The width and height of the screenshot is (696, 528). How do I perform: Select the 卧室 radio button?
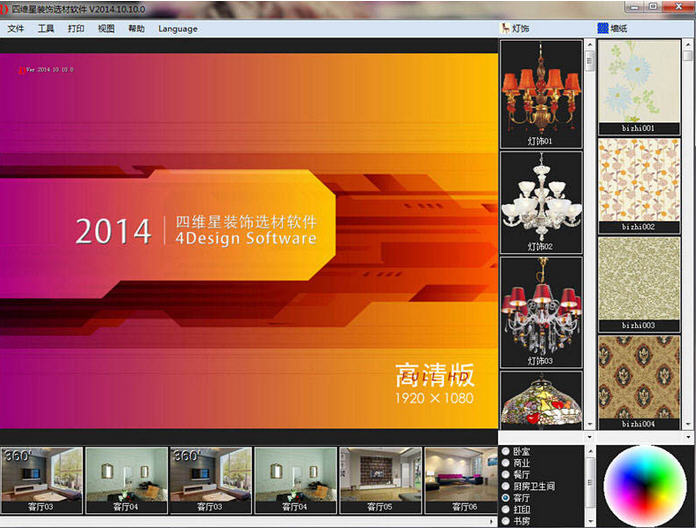[506, 451]
